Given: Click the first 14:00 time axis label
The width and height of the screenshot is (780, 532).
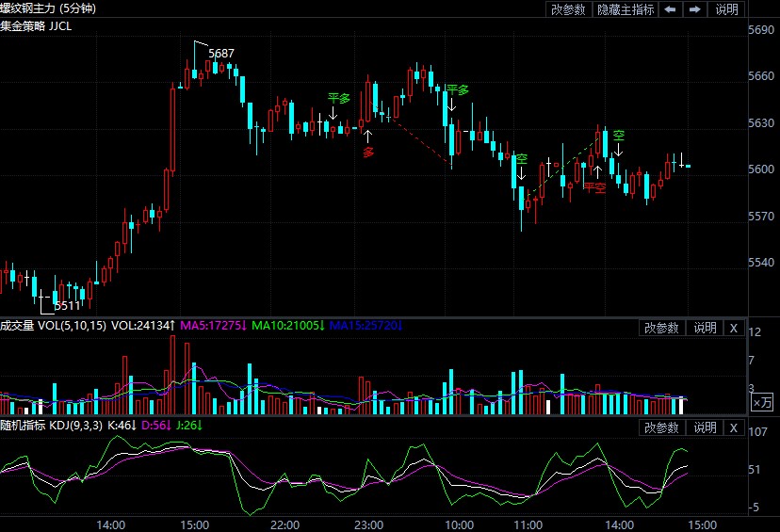Looking at the screenshot, I should point(110,525).
